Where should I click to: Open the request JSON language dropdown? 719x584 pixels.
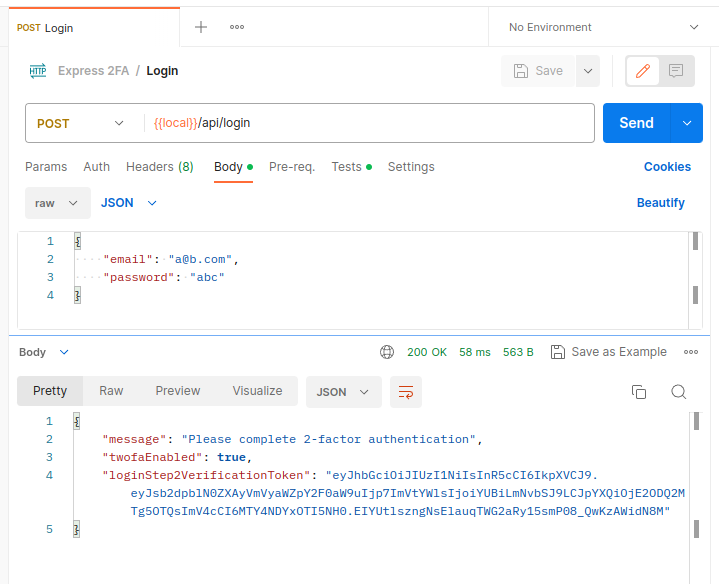coord(129,203)
